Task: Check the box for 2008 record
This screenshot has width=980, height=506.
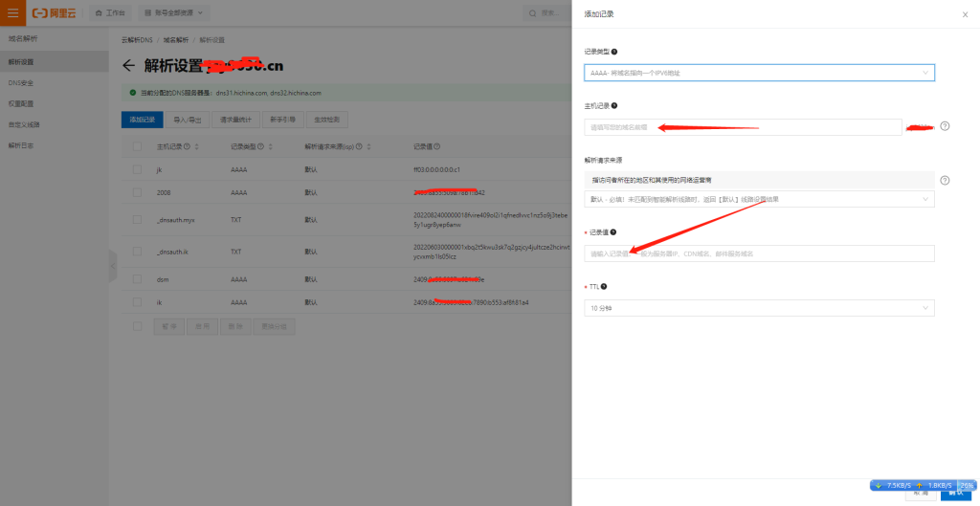Action: (137, 192)
